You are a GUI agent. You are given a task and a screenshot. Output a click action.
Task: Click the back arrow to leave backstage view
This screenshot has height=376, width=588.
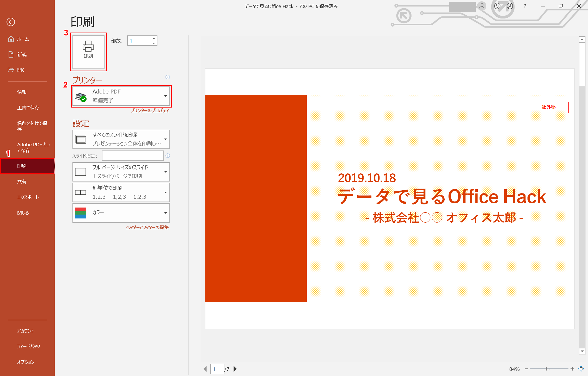coord(11,22)
